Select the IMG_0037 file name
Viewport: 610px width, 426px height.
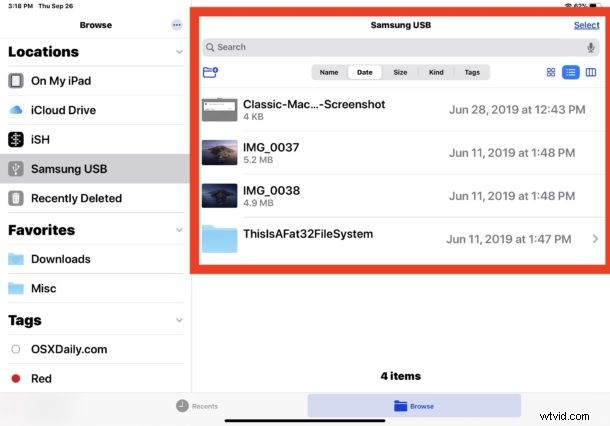(271, 147)
